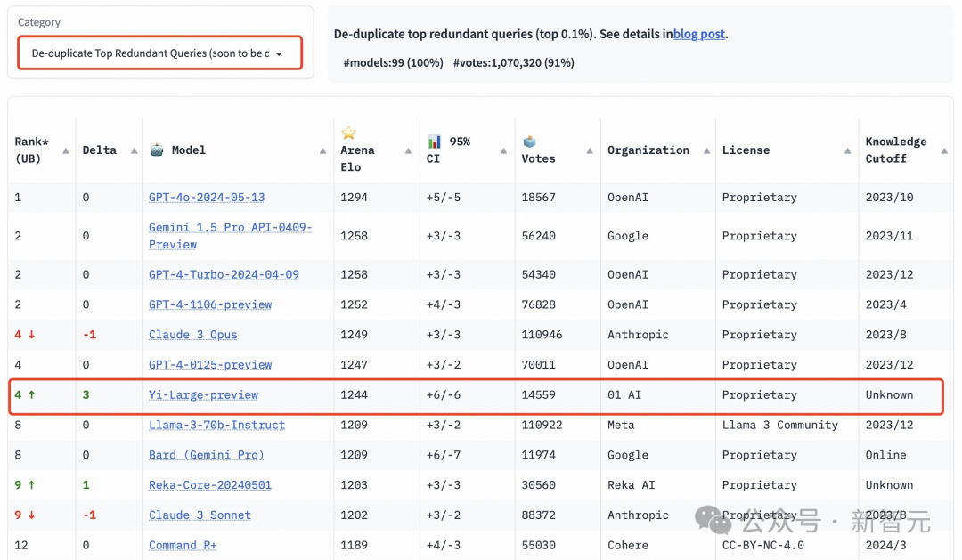The image size is (962, 560).
Task: Click the ballot box icon above Votes
Action: coord(529,142)
